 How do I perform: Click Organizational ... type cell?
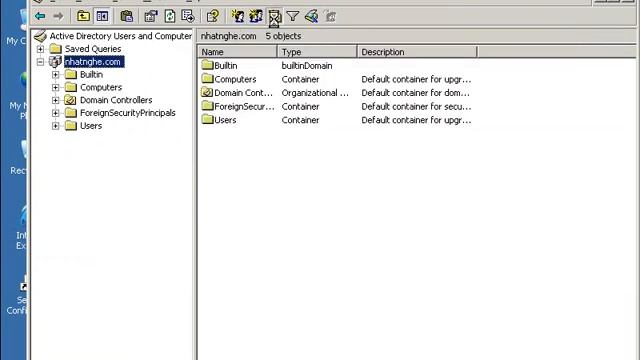tap(315, 93)
